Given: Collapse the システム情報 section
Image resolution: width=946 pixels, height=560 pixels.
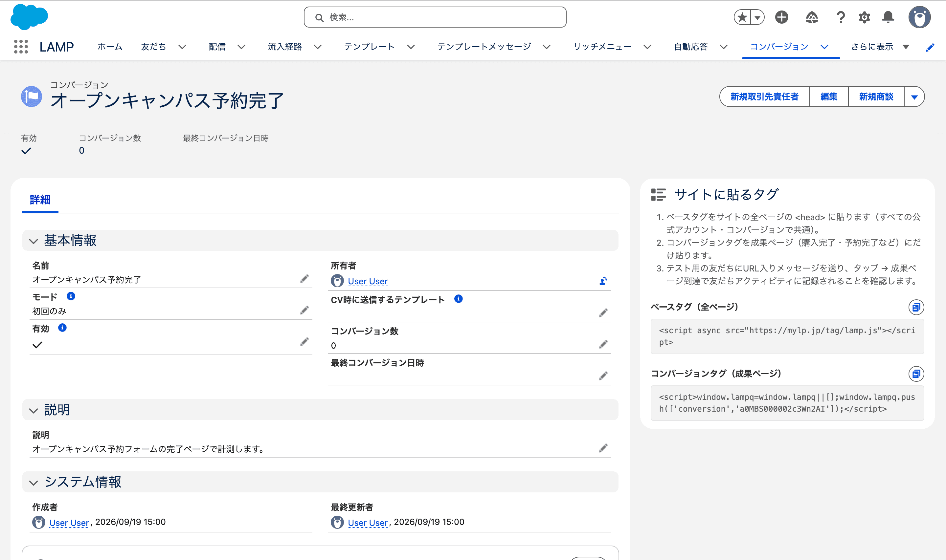Looking at the screenshot, I should click(x=34, y=483).
